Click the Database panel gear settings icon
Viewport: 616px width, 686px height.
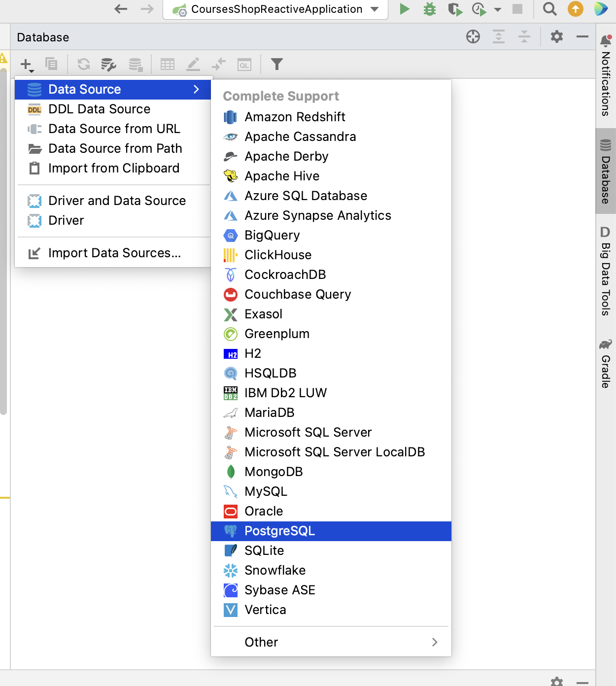557,37
